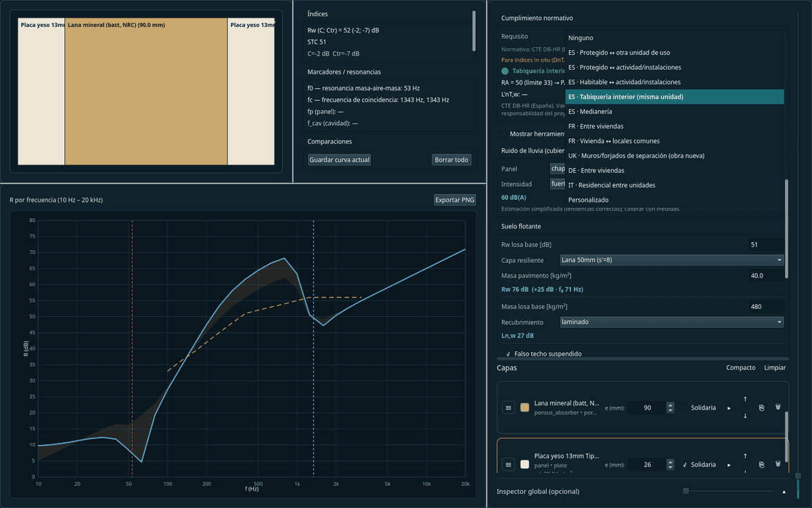
Task: Click the Masa losa base field
Action: [x=766, y=307]
